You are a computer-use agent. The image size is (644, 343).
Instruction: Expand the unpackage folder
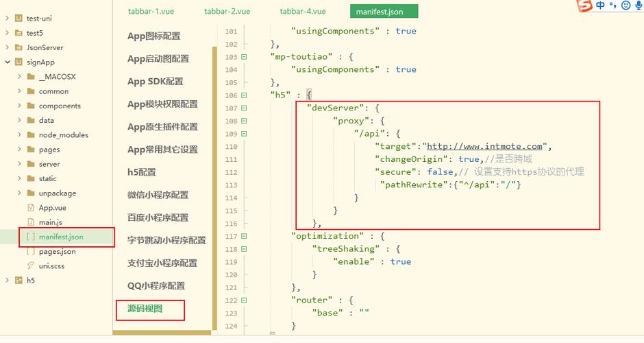19,193
